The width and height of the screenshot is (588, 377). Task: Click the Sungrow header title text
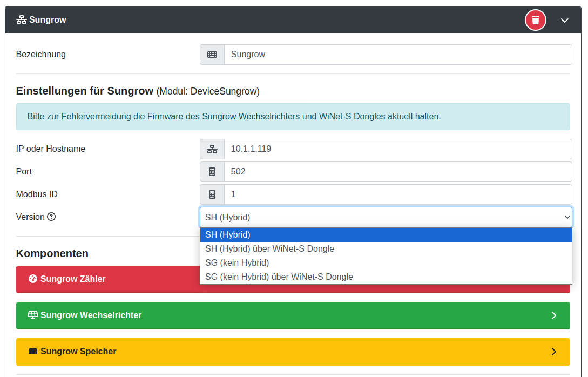48,20
